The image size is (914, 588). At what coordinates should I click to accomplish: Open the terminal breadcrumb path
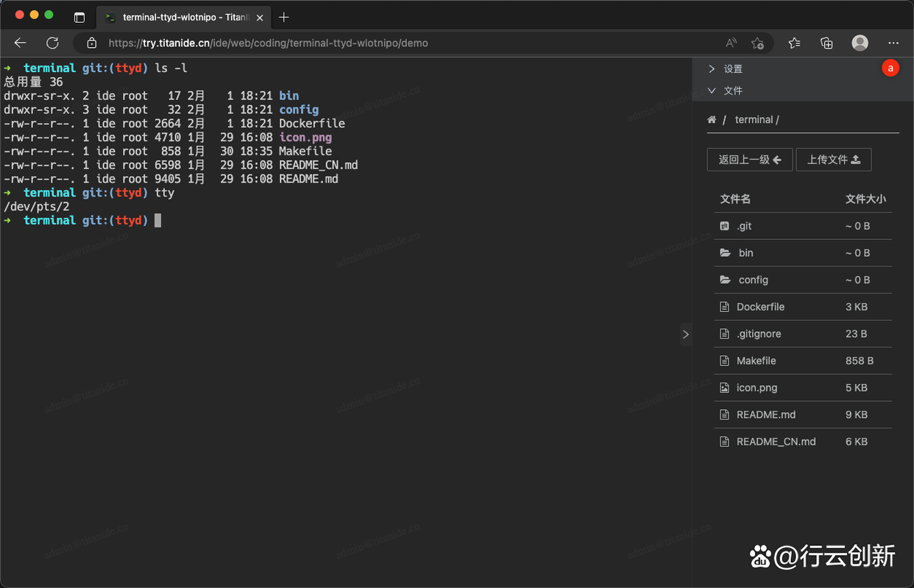[754, 119]
